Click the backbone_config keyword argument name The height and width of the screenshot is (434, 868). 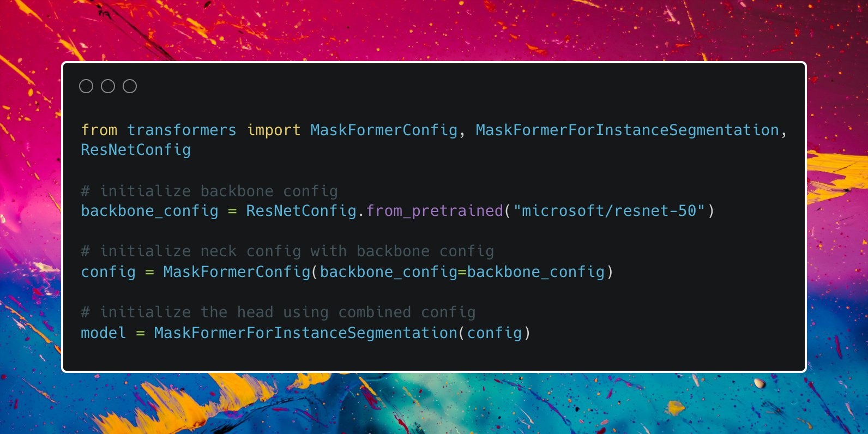click(x=388, y=272)
